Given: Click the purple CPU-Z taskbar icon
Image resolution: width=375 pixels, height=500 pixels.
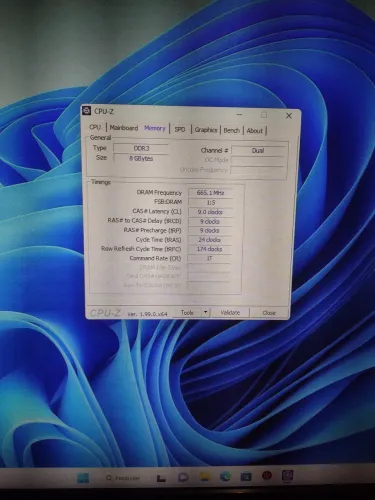Looking at the screenshot, I should 287,475.
